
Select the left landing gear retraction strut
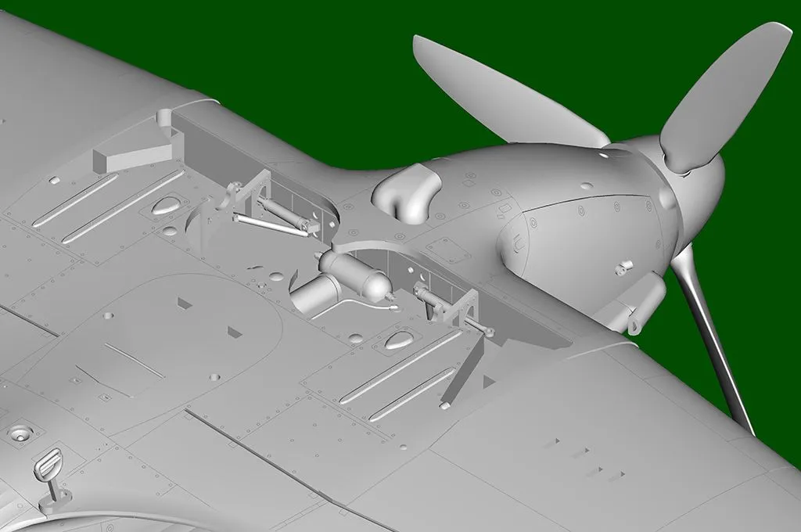[270, 225]
